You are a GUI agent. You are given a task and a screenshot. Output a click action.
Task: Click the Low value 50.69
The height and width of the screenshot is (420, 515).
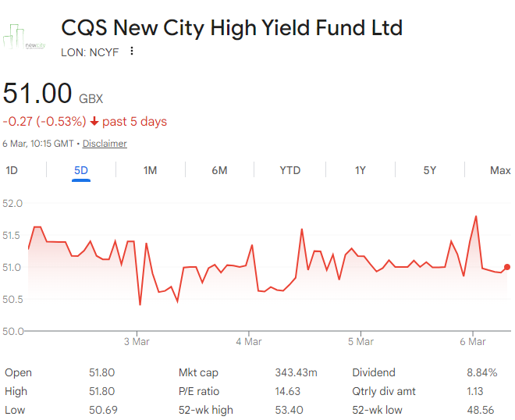(x=103, y=410)
